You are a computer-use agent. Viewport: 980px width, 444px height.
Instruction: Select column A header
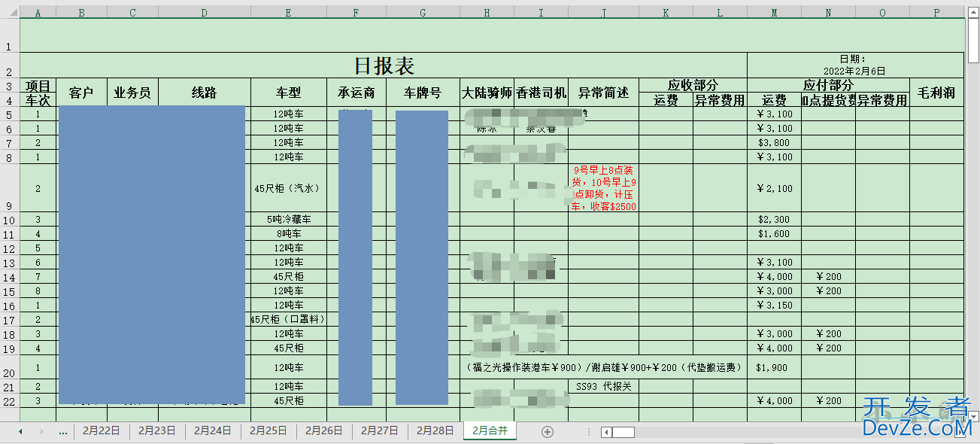coord(38,12)
